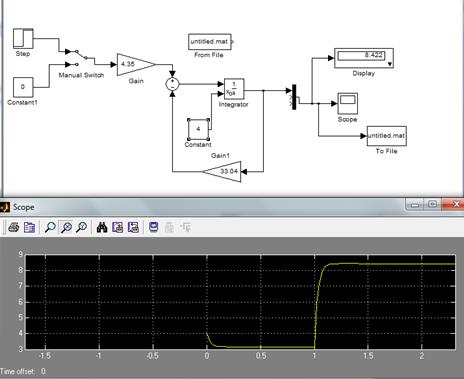
Task: Select the From File untitled.mat block
Action: [x=210, y=42]
